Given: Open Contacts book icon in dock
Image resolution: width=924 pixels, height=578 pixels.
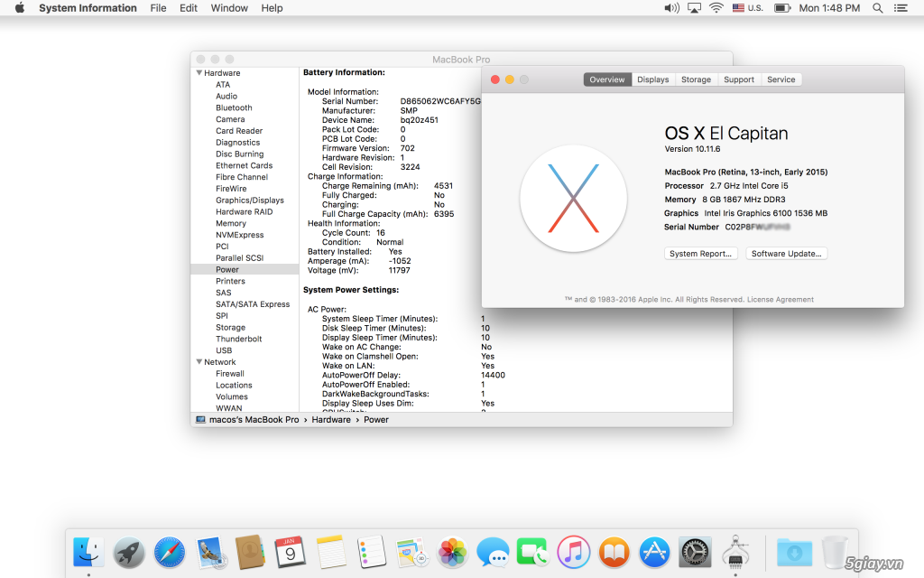Looking at the screenshot, I should coord(250,552).
